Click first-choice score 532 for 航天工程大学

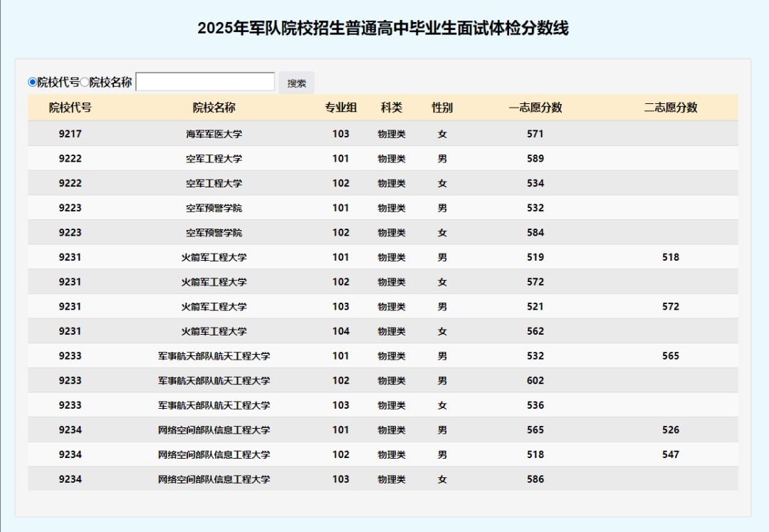click(535, 355)
